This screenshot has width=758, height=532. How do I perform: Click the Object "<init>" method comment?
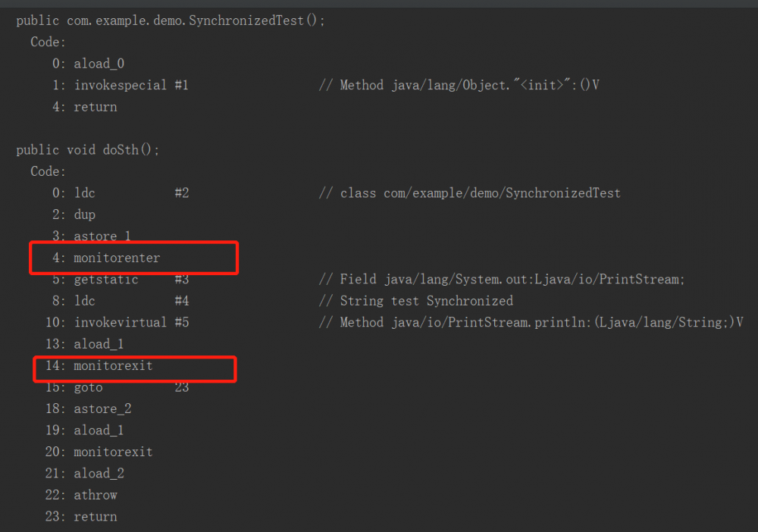(x=459, y=86)
